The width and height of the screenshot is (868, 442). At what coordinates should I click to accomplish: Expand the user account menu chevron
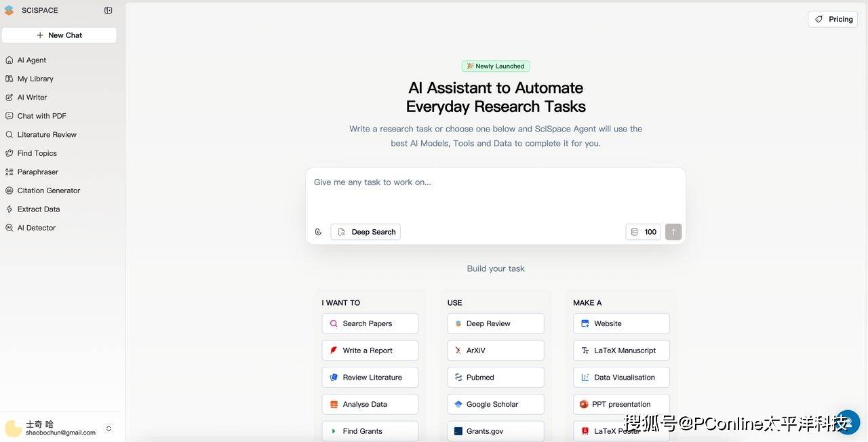tap(108, 428)
